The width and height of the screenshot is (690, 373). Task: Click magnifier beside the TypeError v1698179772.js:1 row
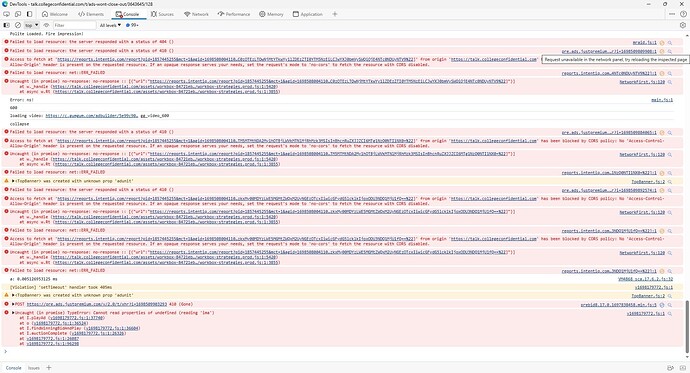tap(670, 314)
